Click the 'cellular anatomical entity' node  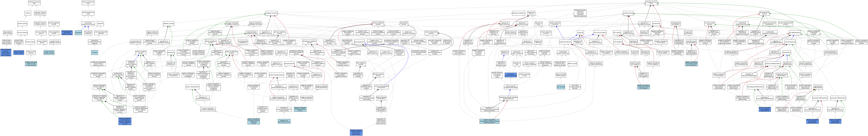click(88, 13)
